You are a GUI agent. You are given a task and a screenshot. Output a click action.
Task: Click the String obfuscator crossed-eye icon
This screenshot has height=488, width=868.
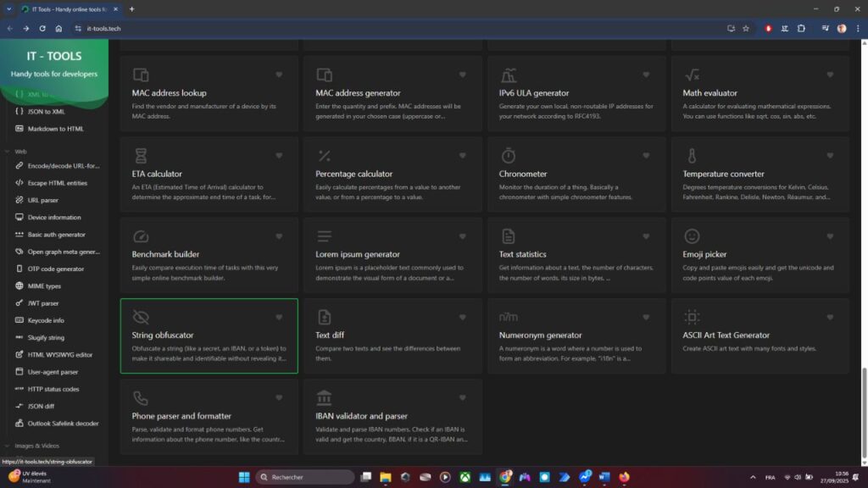(141, 317)
